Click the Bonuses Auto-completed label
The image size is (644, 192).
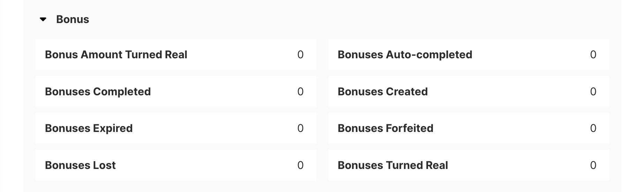coord(405,55)
